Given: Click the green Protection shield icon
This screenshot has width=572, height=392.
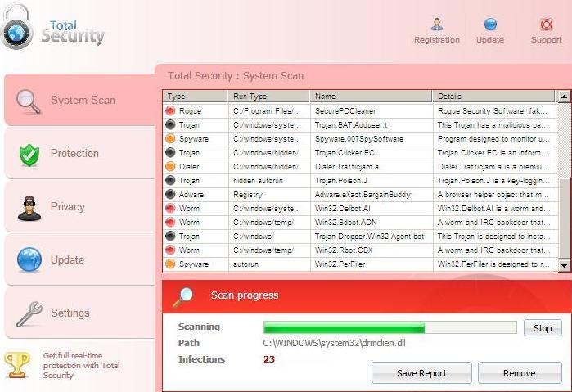Looking at the screenshot, I should (x=29, y=155).
